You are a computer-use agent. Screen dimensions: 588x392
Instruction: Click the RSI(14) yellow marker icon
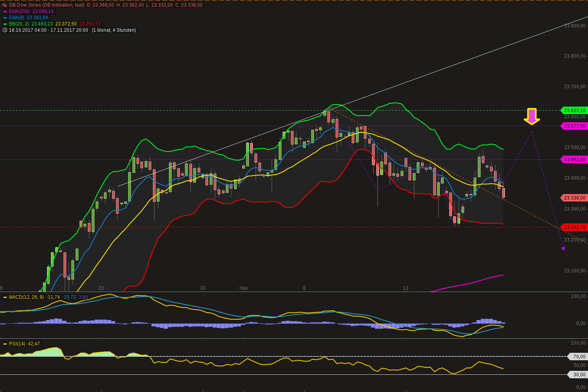[4, 343]
